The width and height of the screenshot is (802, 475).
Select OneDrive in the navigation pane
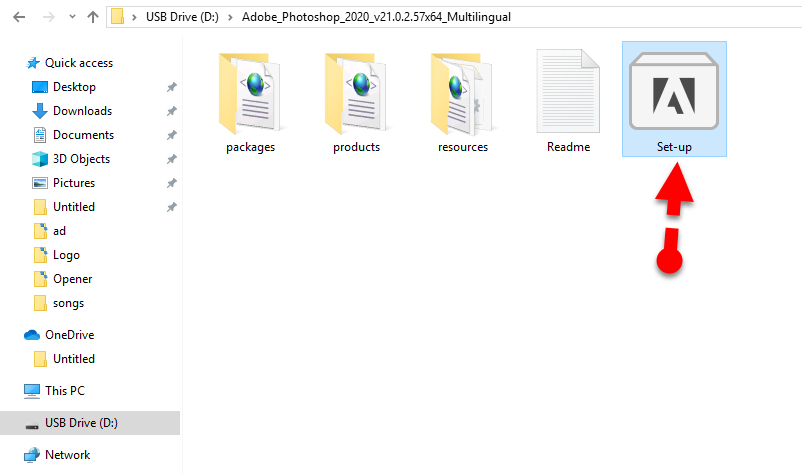click(x=69, y=335)
